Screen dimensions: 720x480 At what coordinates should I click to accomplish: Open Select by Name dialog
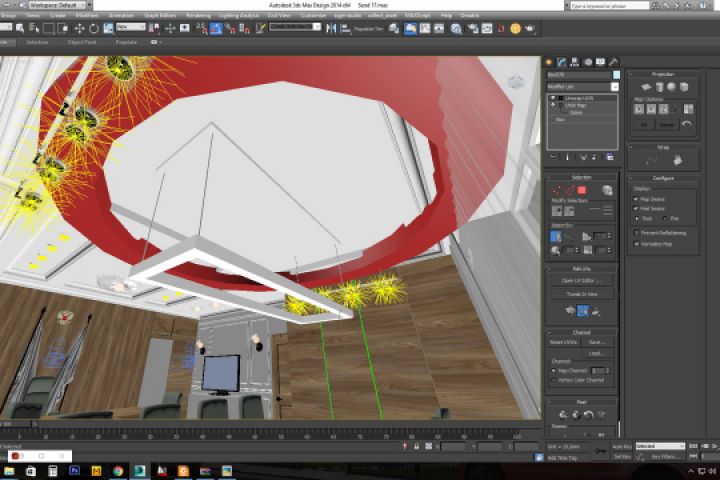(34, 28)
